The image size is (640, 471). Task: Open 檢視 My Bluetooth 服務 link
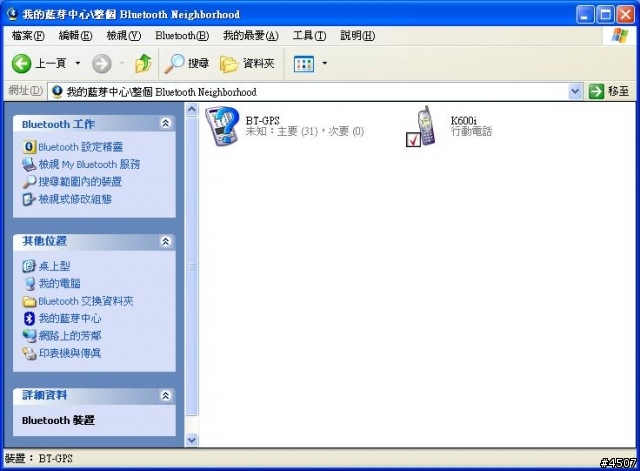click(89, 164)
